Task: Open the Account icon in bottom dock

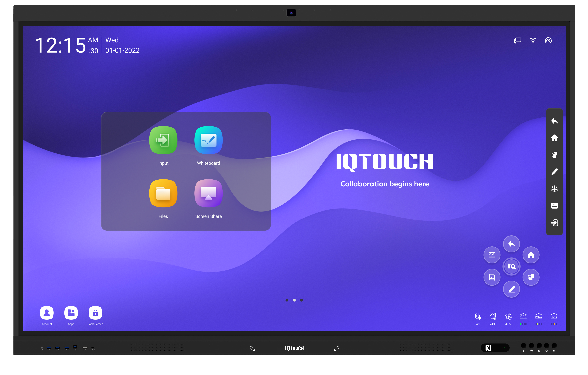Action: coord(47,313)
